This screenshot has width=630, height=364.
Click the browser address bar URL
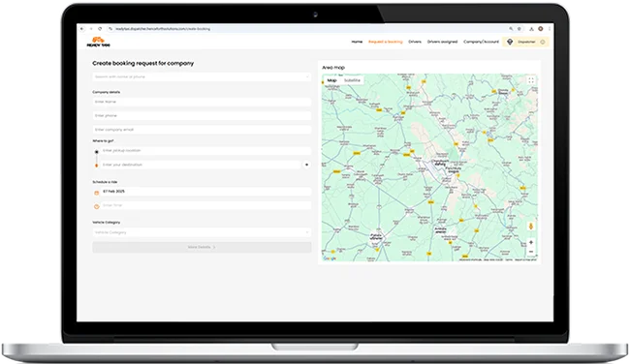click(163, 29)
